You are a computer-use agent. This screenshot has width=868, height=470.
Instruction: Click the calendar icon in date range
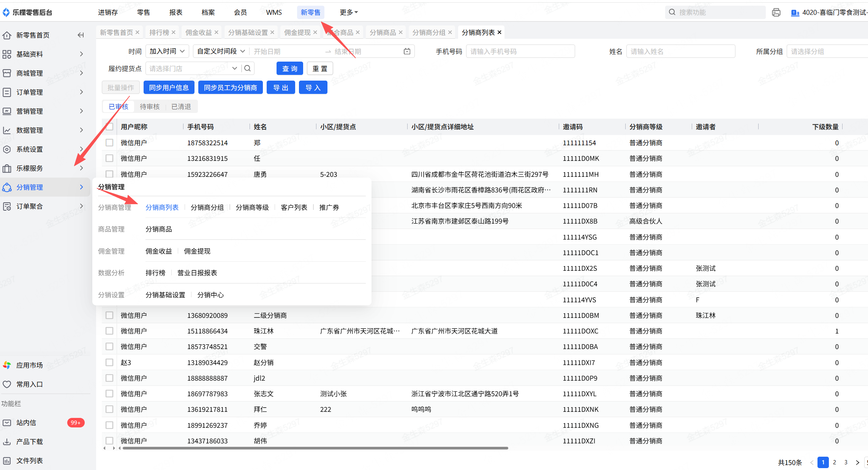pos(407,51)
